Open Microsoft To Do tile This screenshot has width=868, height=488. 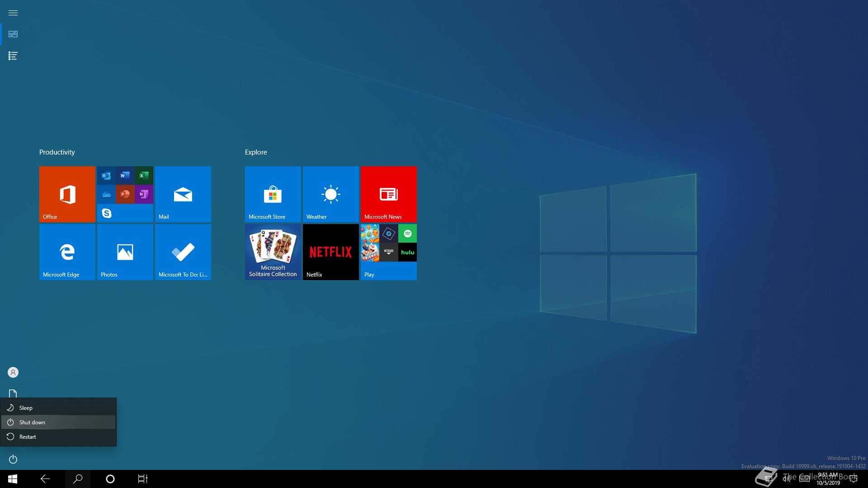pos(183,252)
